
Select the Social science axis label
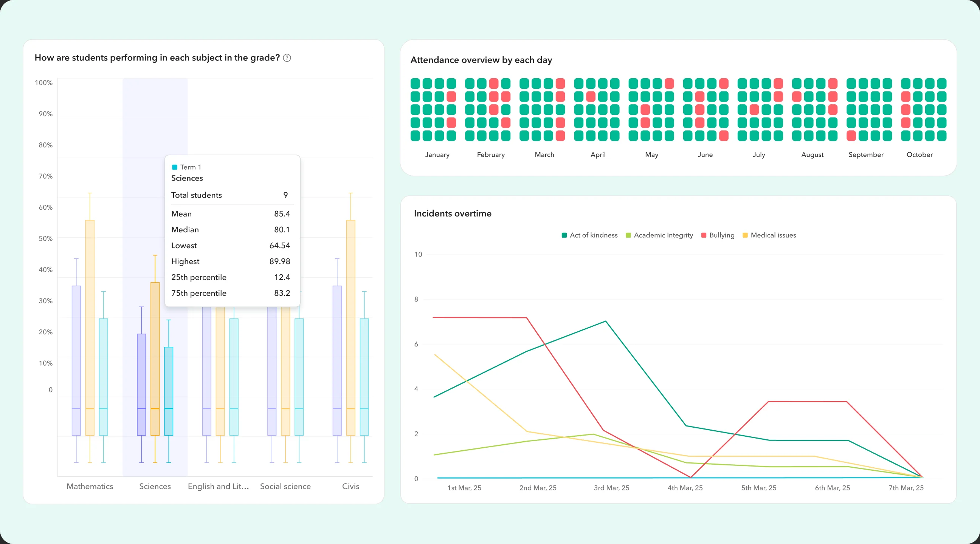tap(285, 486)
